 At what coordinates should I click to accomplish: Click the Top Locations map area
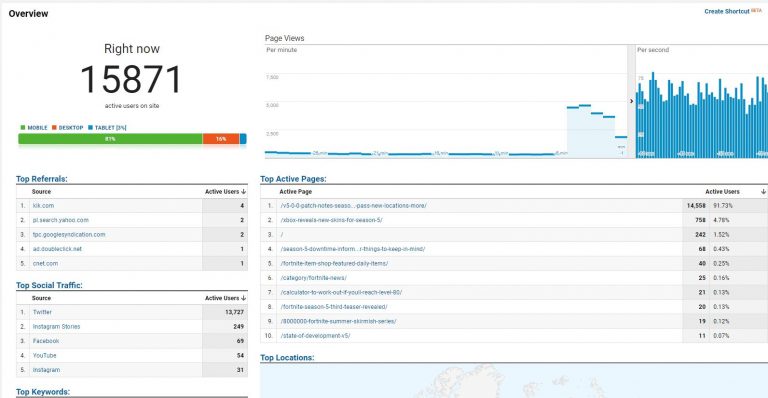514,381
